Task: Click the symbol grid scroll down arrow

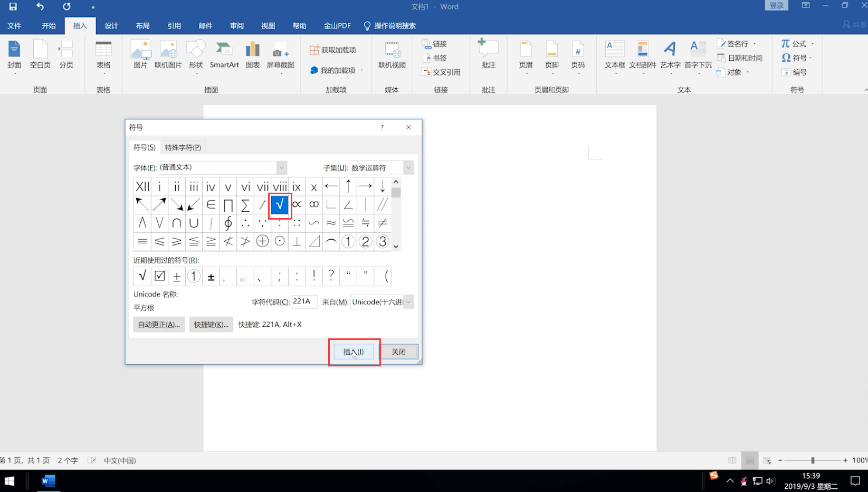Action: pos(396,247)
